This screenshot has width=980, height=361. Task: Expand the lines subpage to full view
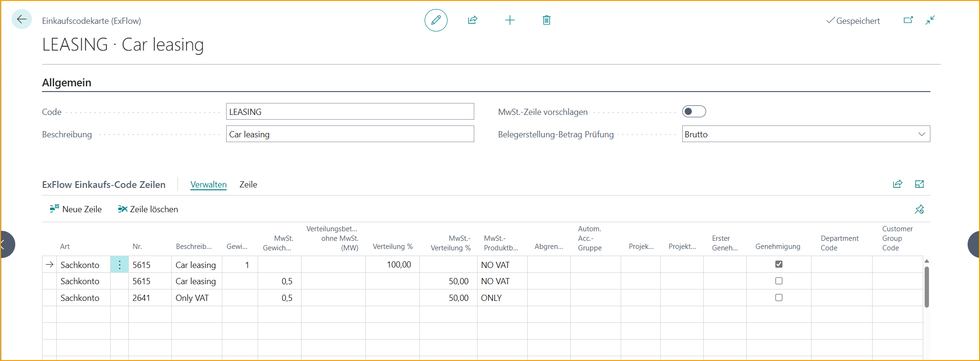[x=919, y=184]
